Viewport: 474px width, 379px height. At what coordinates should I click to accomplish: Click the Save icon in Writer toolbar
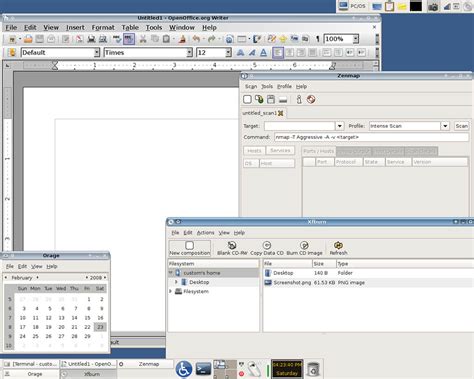[40, 39]
